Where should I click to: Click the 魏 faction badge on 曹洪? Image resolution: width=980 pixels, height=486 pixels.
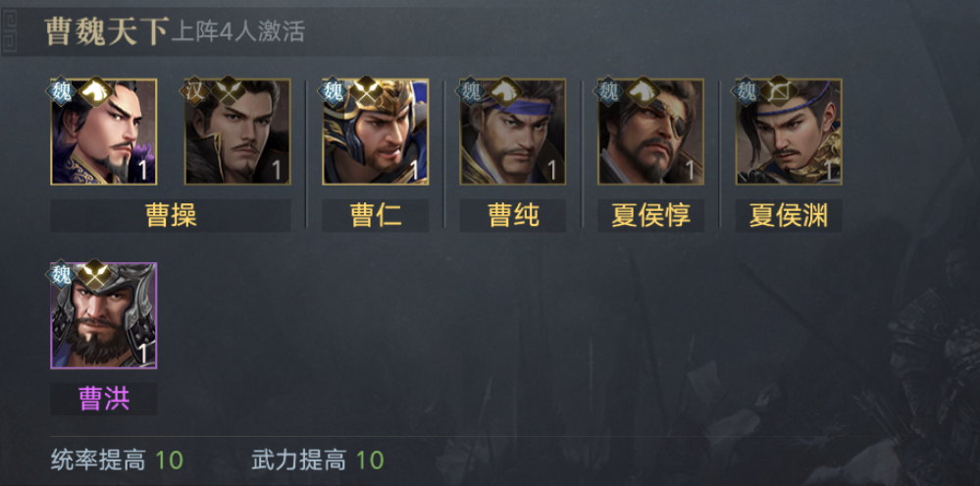tap(61, 275)
